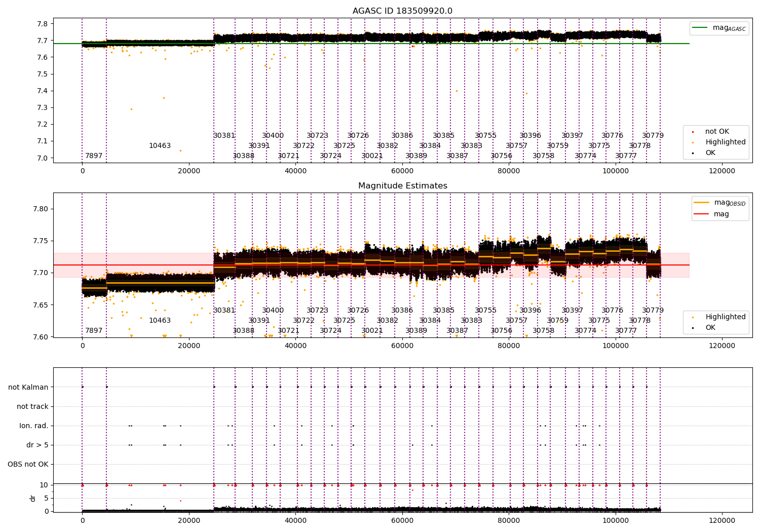This screenshot has width=760, height=532.
Task: Click obsid label 10463 in Magnitude Estimates plot
Action: pyautogui.click(x=160, y=321)
